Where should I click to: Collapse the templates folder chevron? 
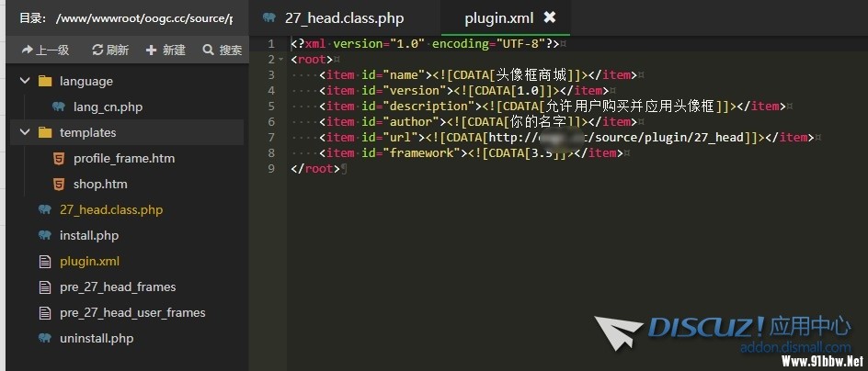[25, 132]
